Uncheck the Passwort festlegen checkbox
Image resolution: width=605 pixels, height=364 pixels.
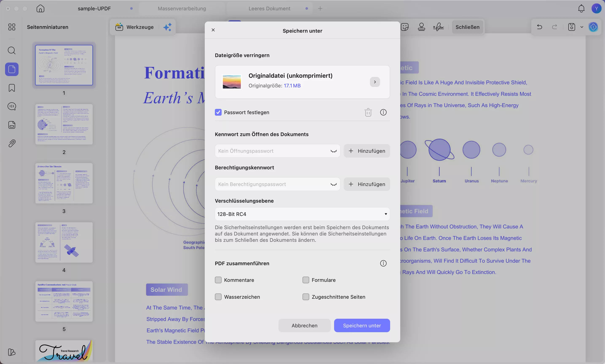pyautogui.click(x=218, y=112)
